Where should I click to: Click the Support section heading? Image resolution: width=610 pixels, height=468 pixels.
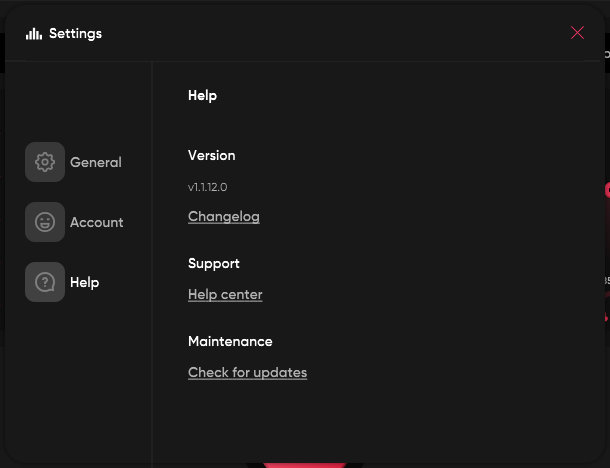click(x=214, y=264)
